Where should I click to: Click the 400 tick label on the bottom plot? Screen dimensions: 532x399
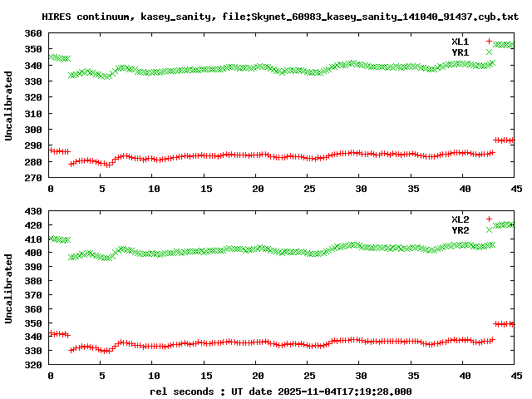coord(33,253)
